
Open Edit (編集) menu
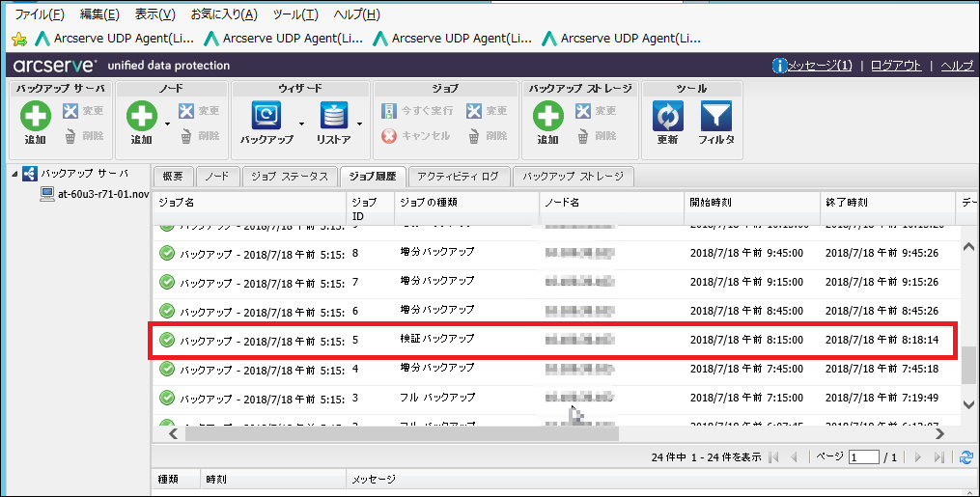tap(99, 14)
